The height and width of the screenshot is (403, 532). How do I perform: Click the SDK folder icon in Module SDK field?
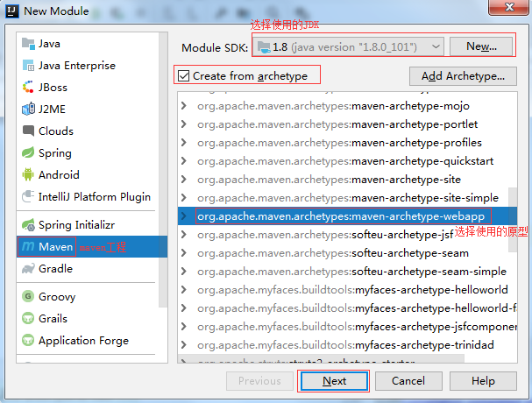click(x=264, y=46)
